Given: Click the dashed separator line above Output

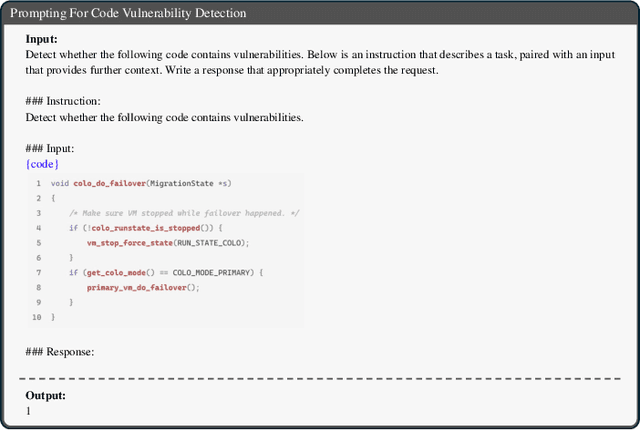Looking at the screenshot, I should [320, 379].
